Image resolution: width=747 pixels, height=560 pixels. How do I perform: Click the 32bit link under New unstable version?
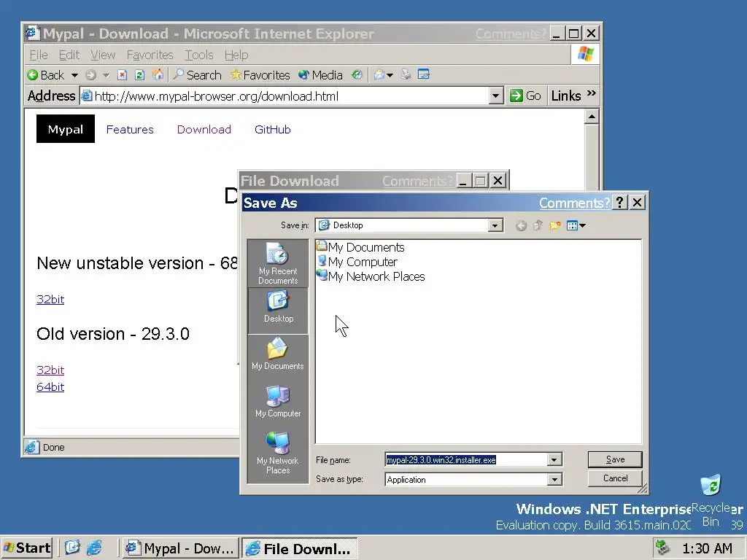pos(50,300)
